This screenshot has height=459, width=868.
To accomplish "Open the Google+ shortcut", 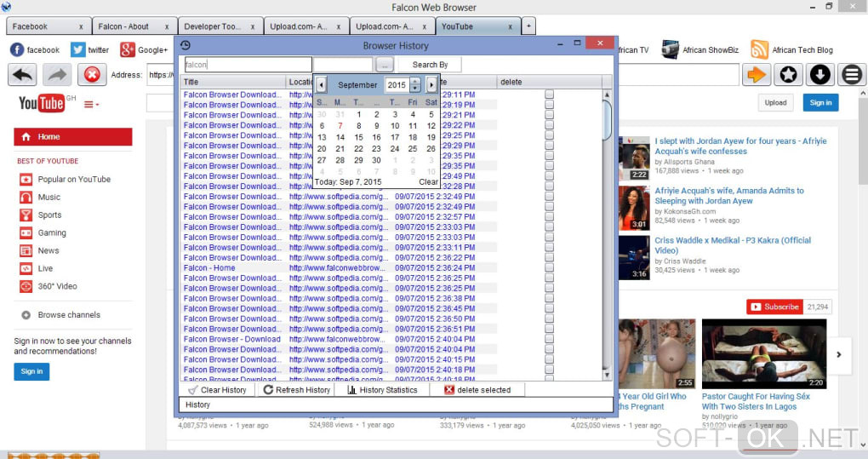I will (x=144, y=50).
